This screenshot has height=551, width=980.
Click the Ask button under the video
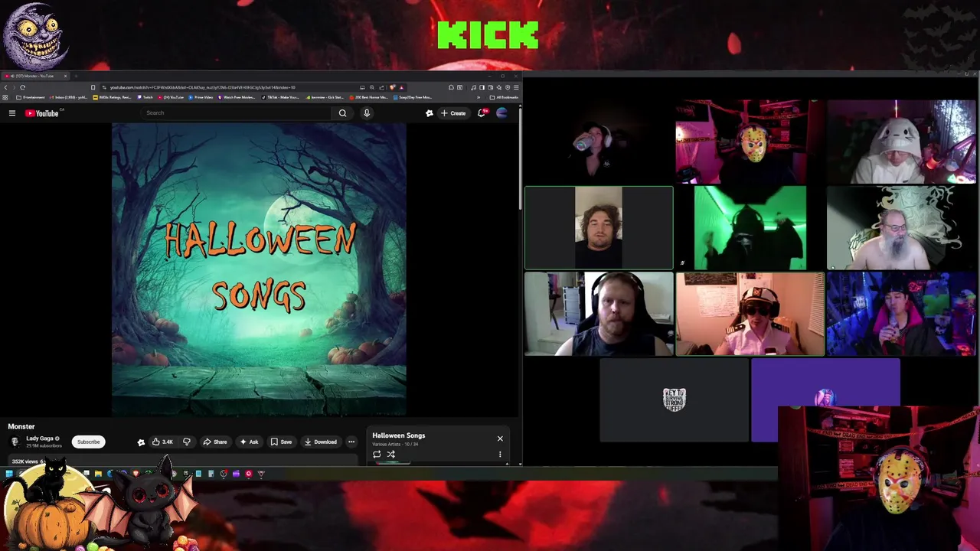point(249,442)
